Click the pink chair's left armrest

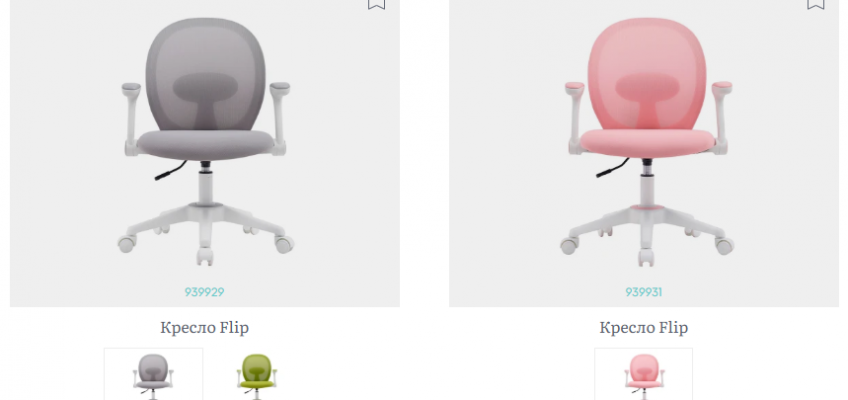[575, 118]
